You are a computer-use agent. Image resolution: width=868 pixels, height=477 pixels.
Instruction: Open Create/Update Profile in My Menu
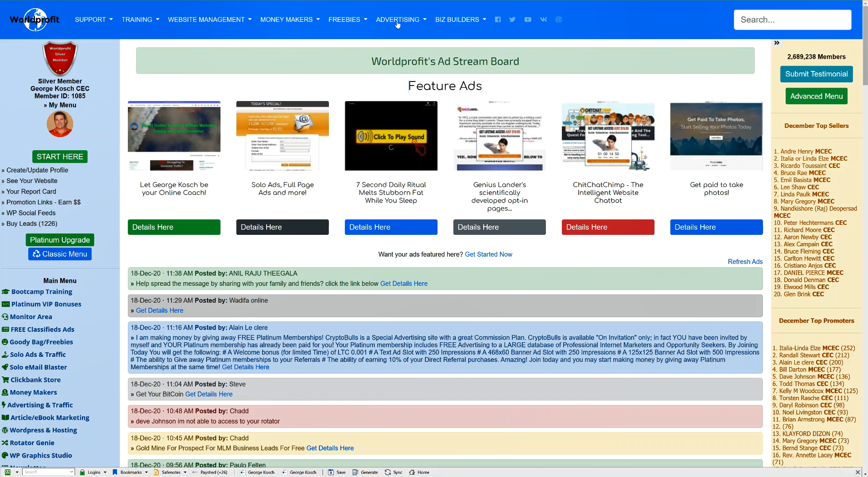point(37,170)
